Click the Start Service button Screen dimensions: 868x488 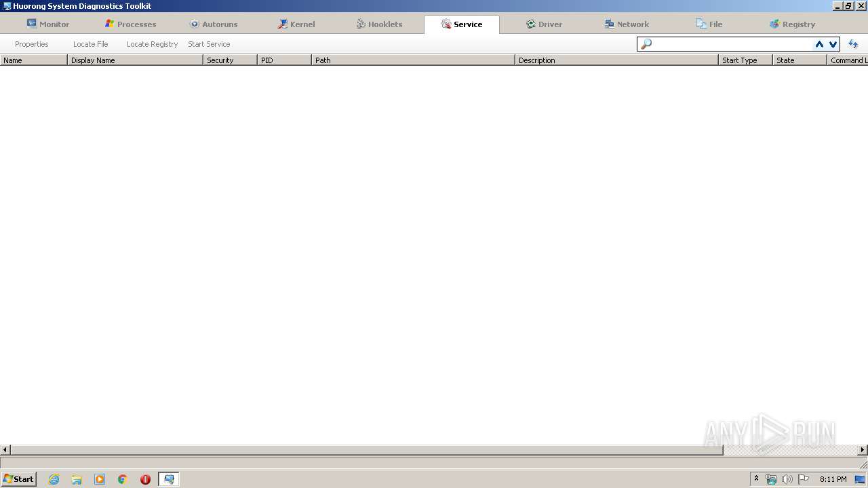209,44
